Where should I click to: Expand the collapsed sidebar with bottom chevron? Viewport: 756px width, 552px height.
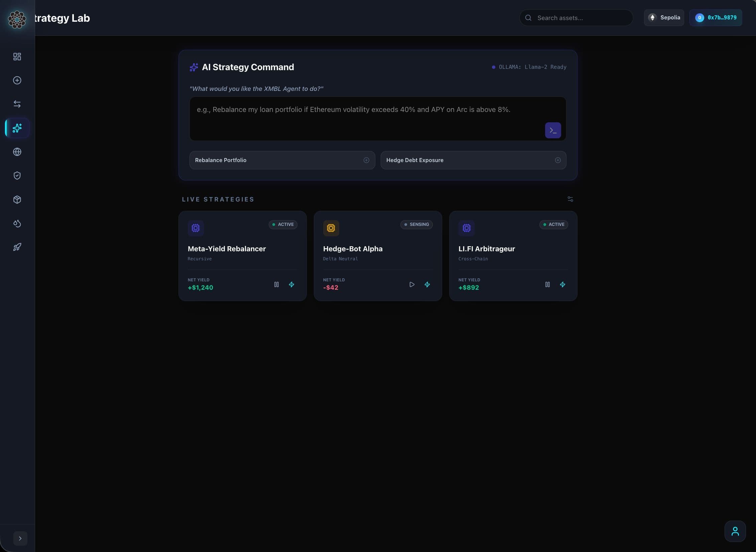click(x=20, y=538)
